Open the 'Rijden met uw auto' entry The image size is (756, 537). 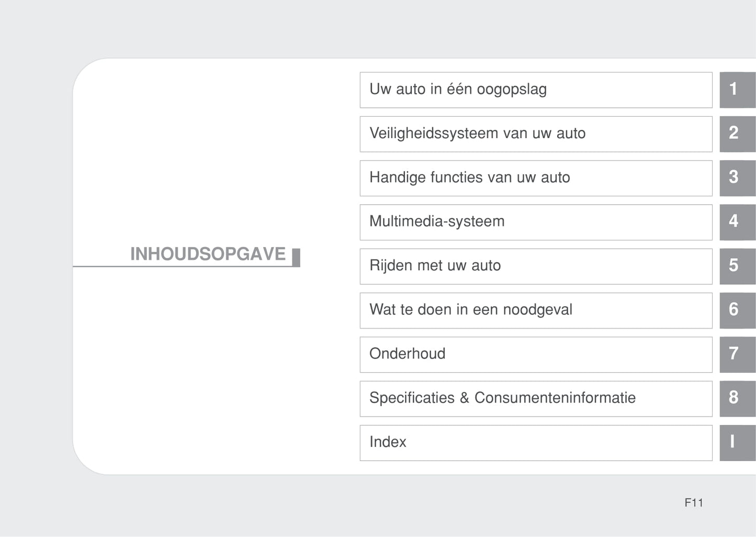click(x=435, y=265)
